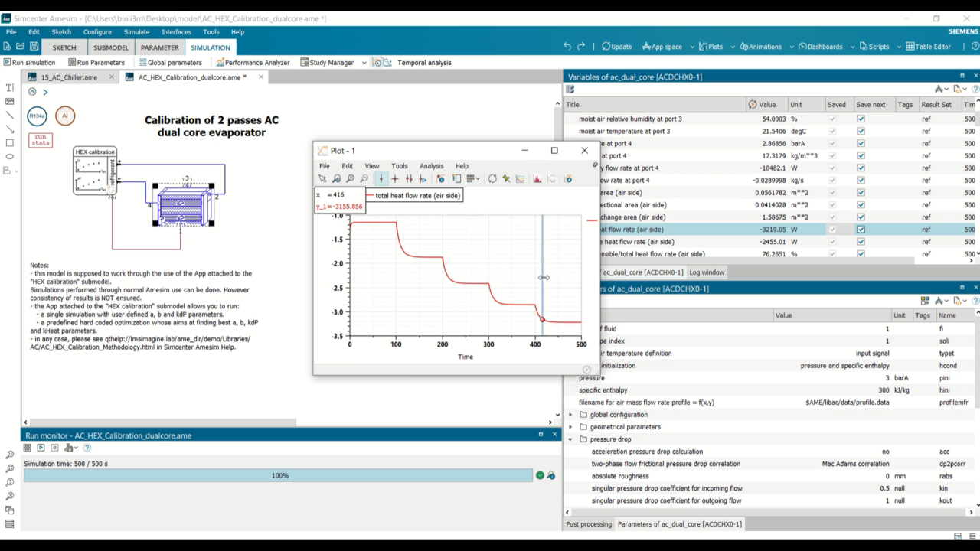Toggle the vertical cursor tool in Plot toolbar
Image resolution: width=980 pixels, height=551 pixels.
click(x=381, y=179)
